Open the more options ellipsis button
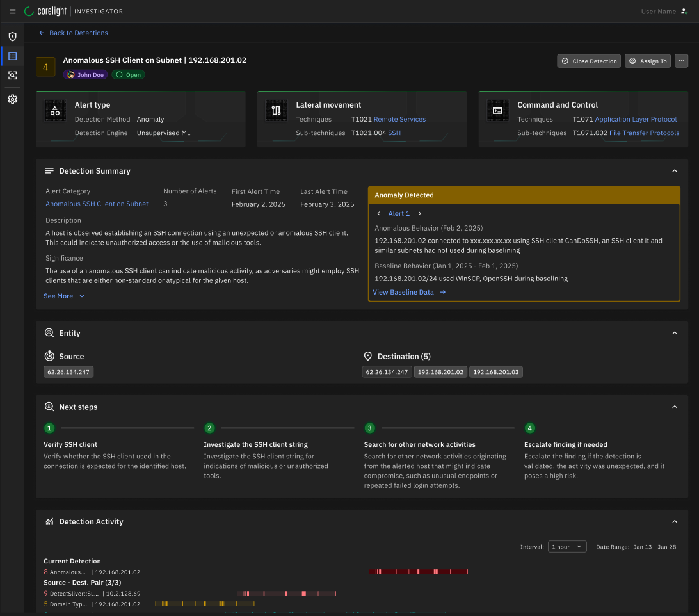The width and height of the screenshot is (699, 616). (x=681, y=61)
